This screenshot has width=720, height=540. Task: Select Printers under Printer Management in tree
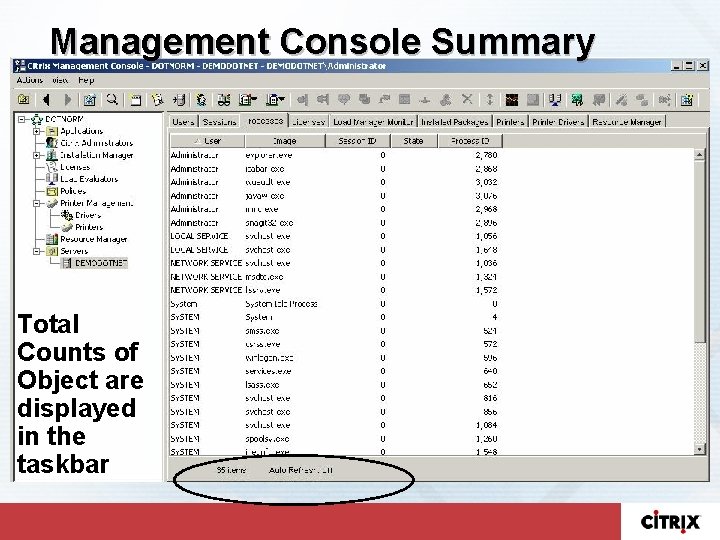(x=89, y=227)
